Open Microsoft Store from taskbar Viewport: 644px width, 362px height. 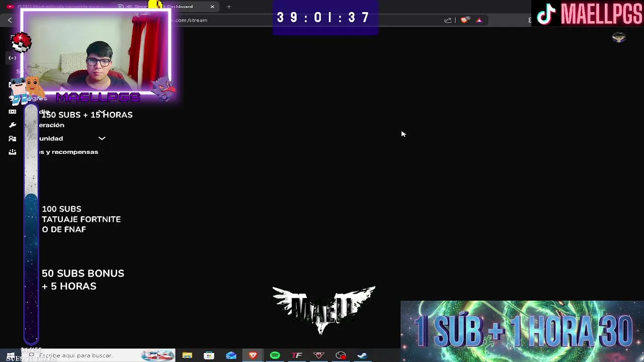(209, 355)
